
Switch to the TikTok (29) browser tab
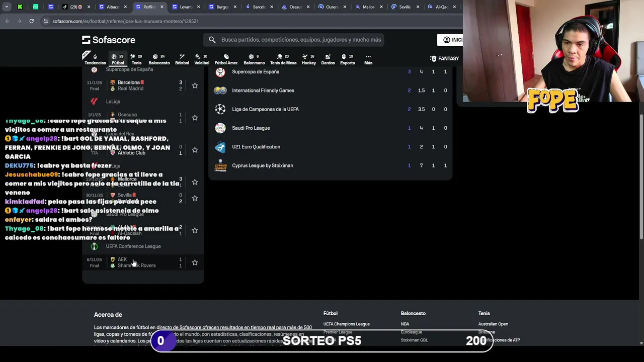76,7
